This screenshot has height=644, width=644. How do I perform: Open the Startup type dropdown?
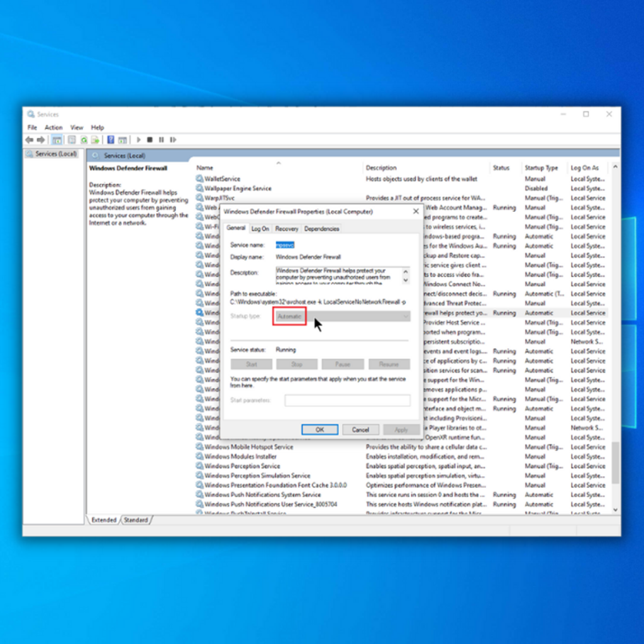(343, 316)
